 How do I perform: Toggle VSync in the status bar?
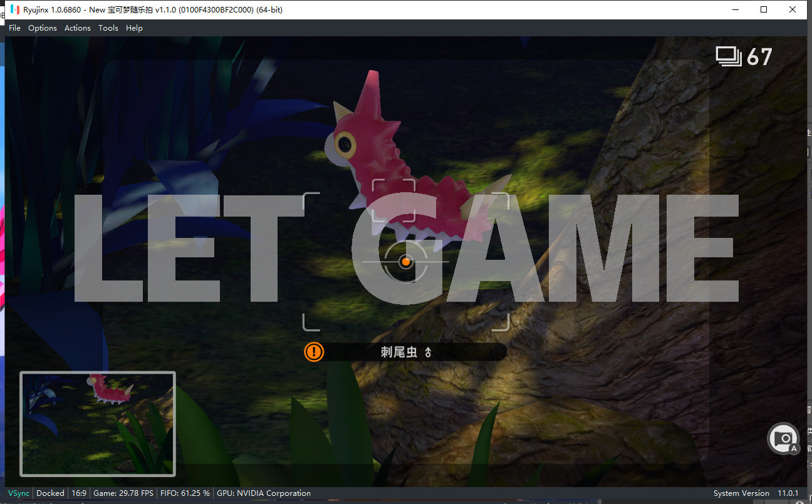tap(19, 493)
